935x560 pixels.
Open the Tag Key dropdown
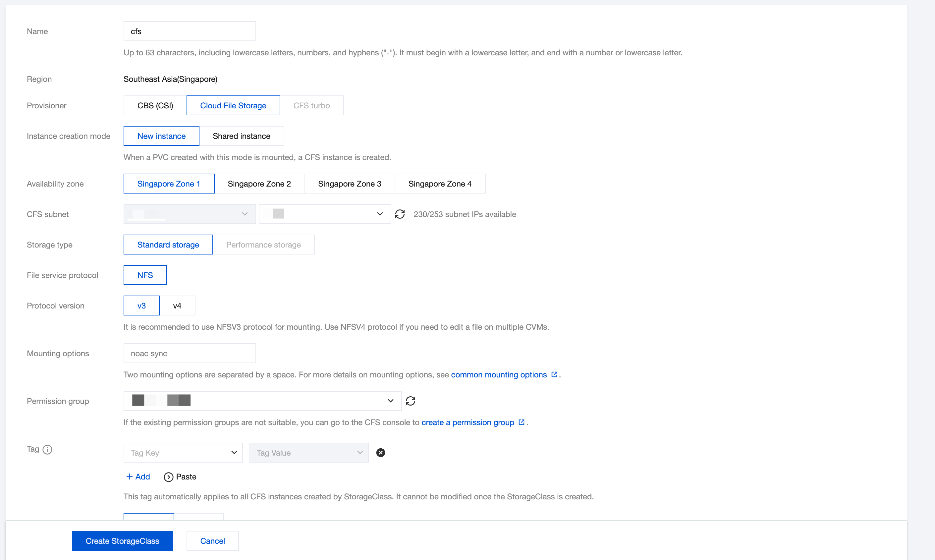click(x=183, y=452)
